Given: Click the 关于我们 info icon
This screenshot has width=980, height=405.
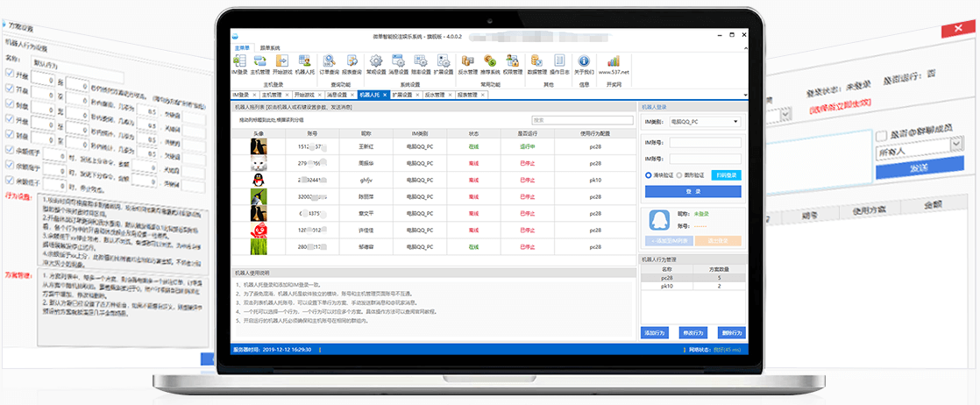Looking at the screenshot, I should 585,62.
